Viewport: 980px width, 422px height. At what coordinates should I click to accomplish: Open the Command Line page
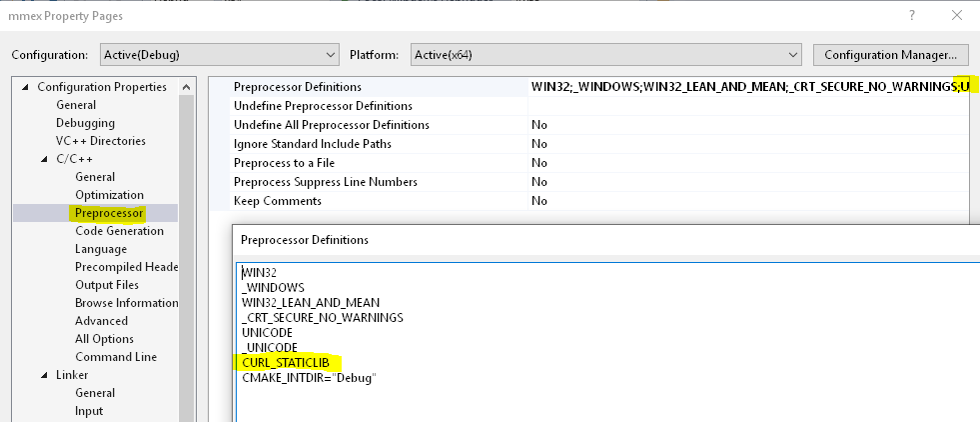tap(116, 357)
